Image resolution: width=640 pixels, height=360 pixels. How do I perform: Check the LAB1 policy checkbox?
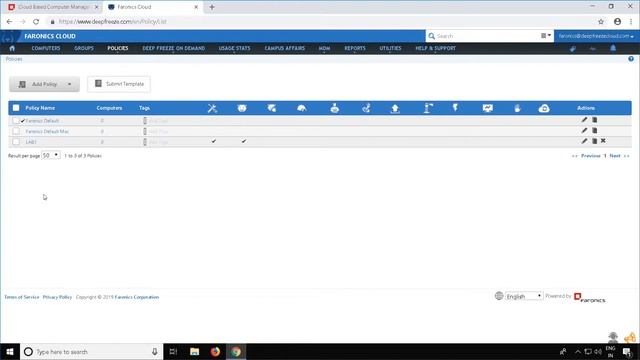point(16,142)
